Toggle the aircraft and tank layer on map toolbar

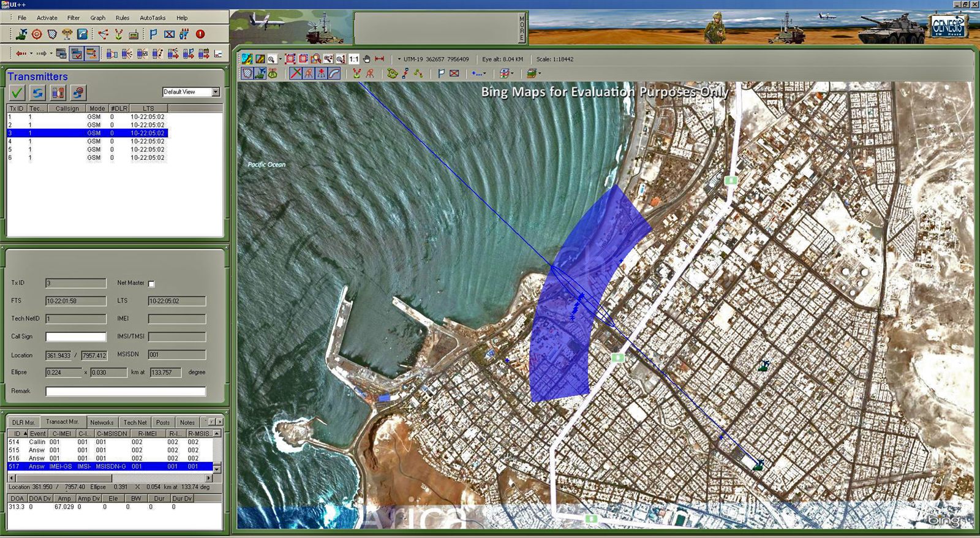(x=260, y=74)
